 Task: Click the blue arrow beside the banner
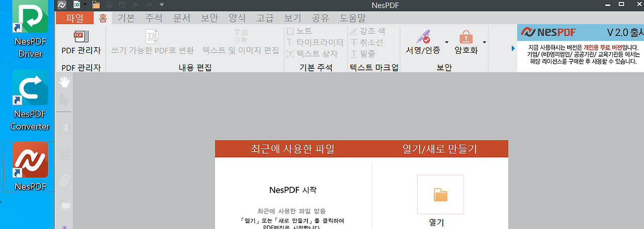tap(513, 48)
